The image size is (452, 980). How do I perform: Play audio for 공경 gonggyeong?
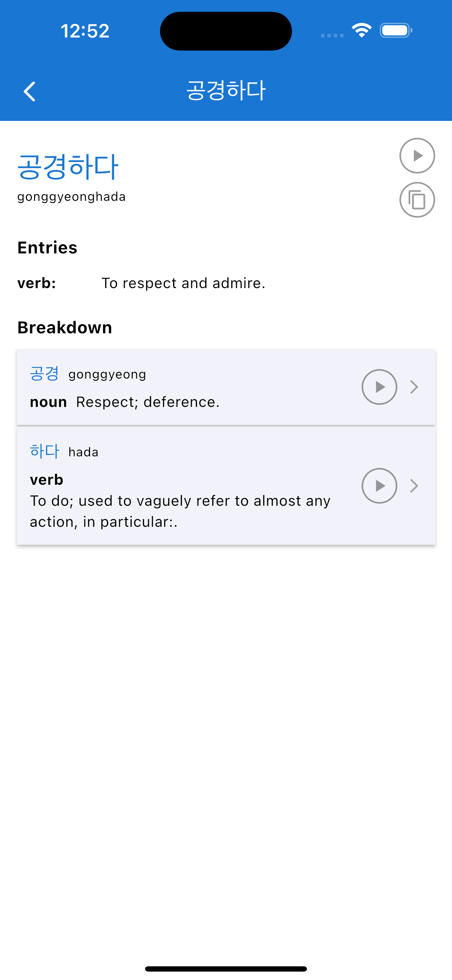pos(379,387)
